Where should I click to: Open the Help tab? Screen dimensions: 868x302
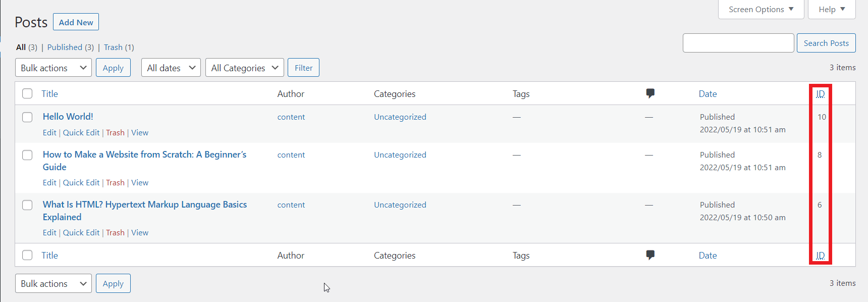pyautogui.click(x=831, y=10)
